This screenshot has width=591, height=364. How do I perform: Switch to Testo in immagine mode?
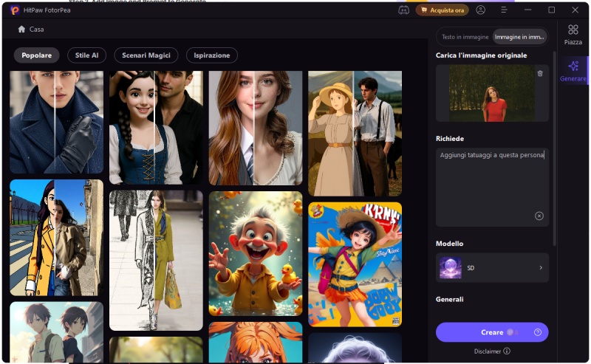coord(465,37)
